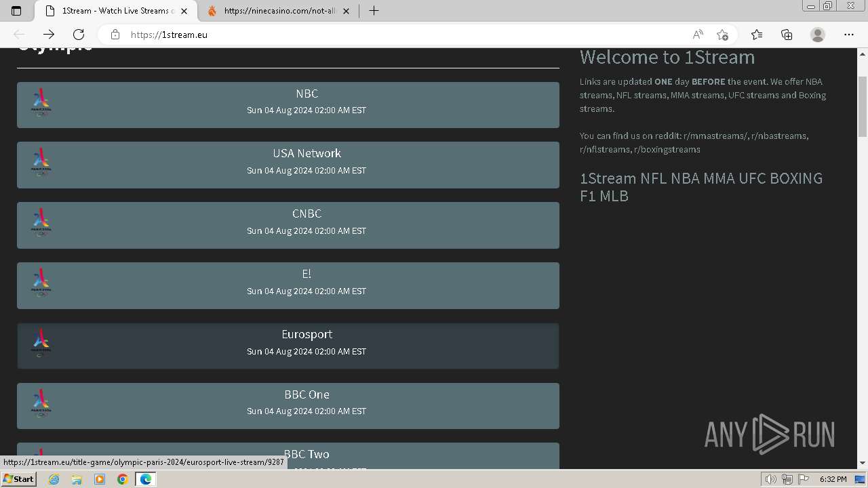Click Paris 2024 logo on NBC row
Viewport: 868px width, 488px height.
(x=41, y=103)
